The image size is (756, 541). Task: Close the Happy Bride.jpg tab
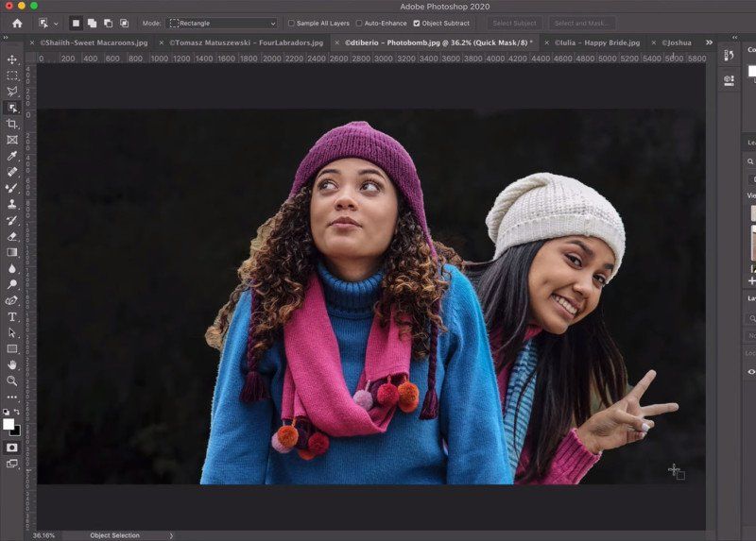pyautogui.click(x=546, y=42)
